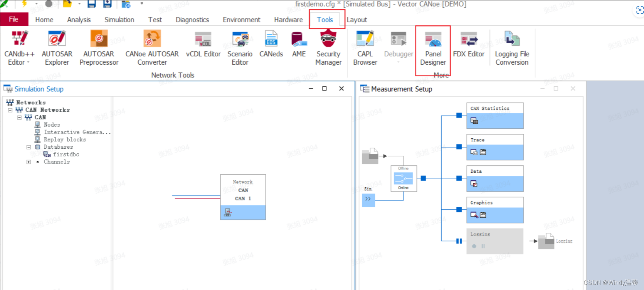Click the CAN 1 network block
644x290 pixels.
tap(243, 197)
